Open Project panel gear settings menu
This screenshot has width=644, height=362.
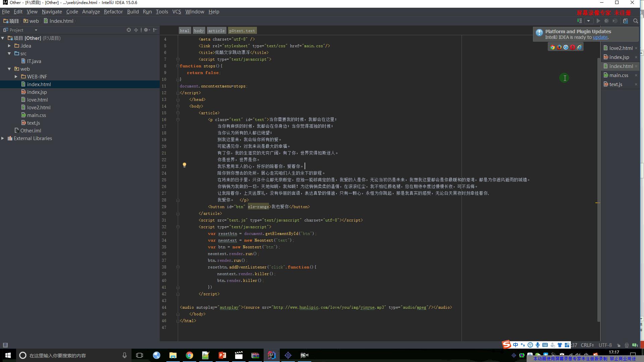pyautogui.click(x=146, y=30)
